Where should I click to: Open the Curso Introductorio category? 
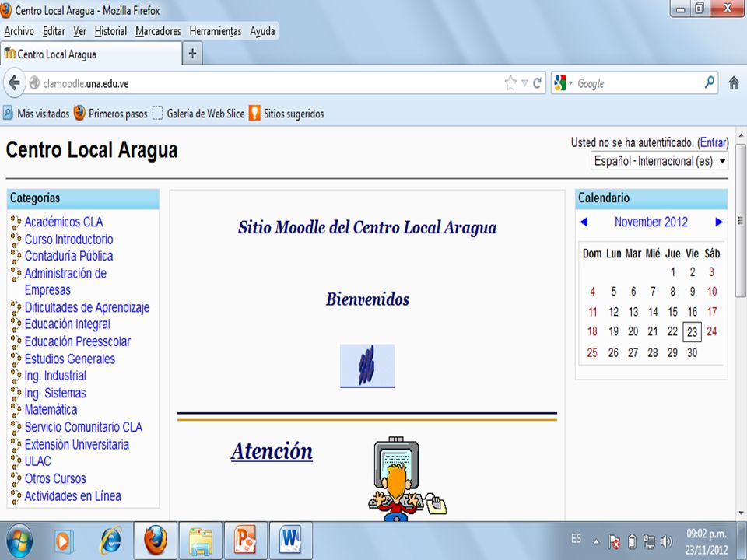click(x=69, y=239)
